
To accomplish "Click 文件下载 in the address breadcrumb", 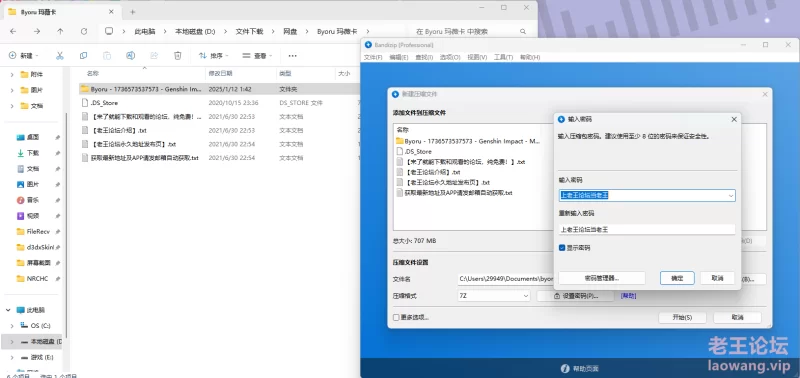I will (x=249, y=32).
